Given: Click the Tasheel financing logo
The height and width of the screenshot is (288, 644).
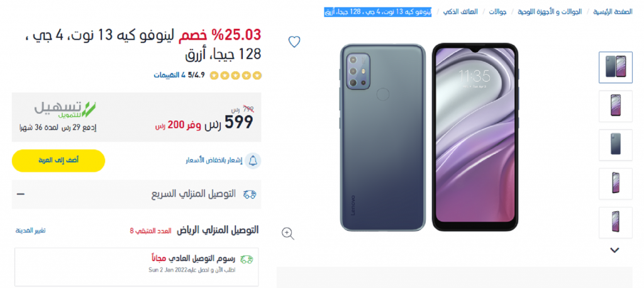Looking at the screenshot, I should click(x=65, y=108).
